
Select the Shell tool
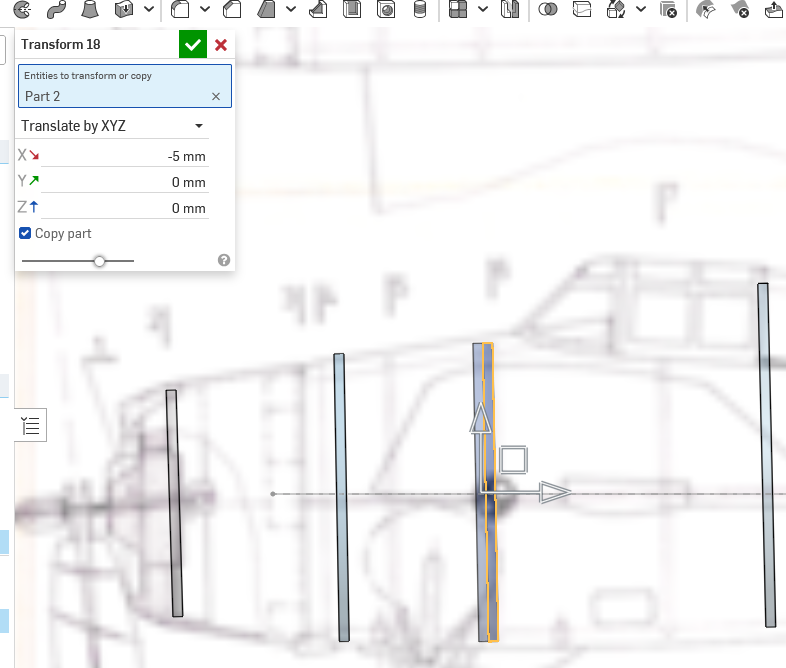click(x=352, y=9)
